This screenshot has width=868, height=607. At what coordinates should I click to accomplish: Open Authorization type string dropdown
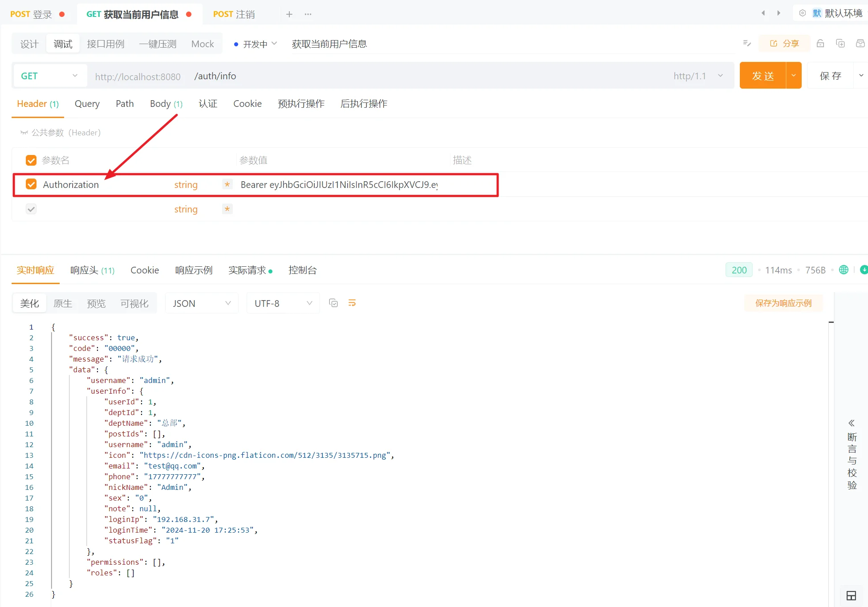pos(186,184)
